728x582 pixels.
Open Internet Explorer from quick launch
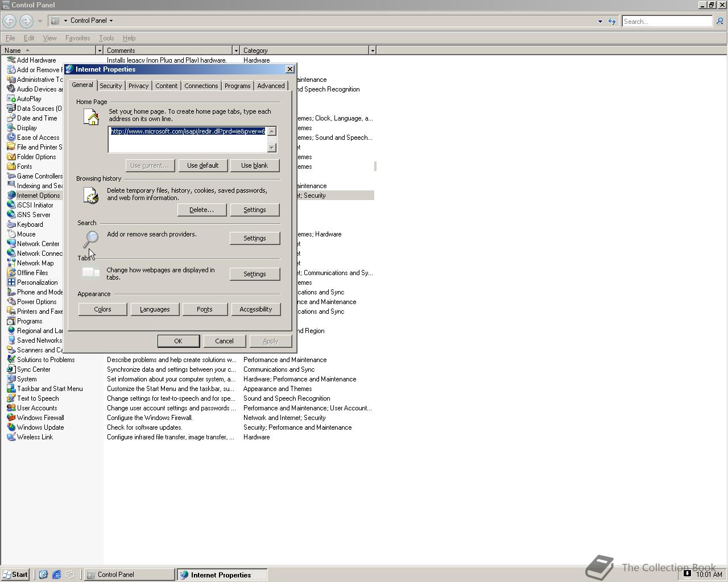click(x=56, y=575)
